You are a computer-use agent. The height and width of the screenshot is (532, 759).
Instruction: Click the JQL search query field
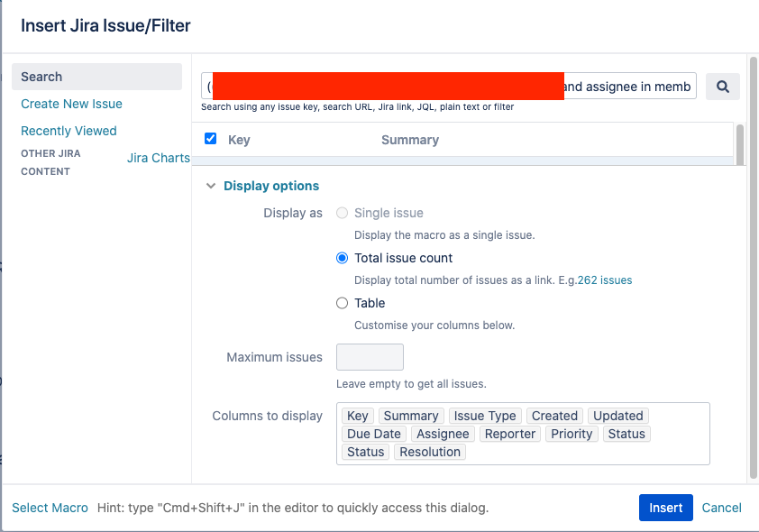tap(449, 87)
